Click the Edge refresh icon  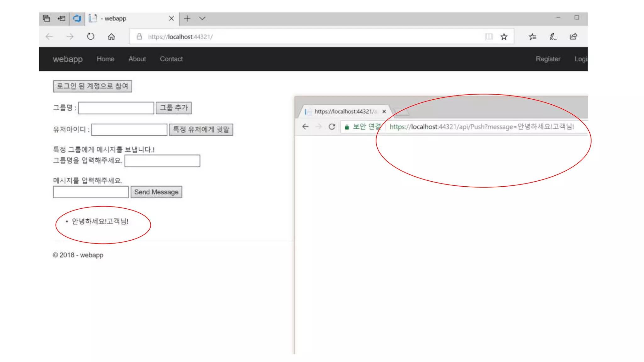pyautogui.click(x=91, y=36)
